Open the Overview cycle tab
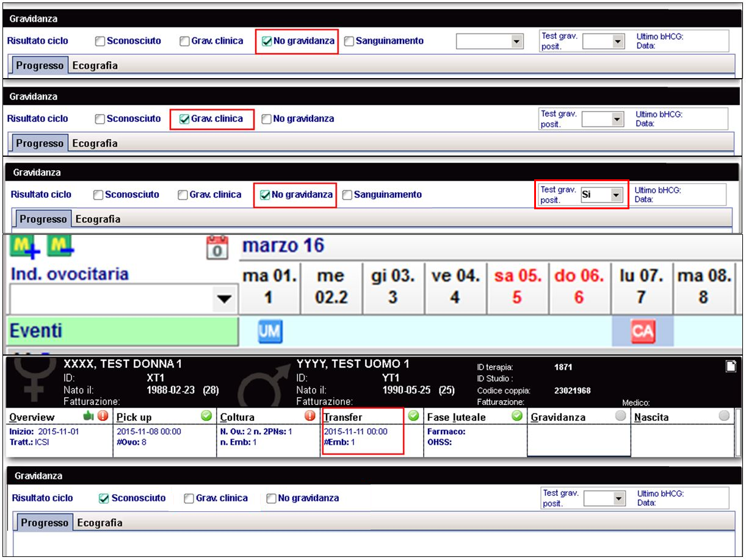The image size is (746, 560). point(32,417)
